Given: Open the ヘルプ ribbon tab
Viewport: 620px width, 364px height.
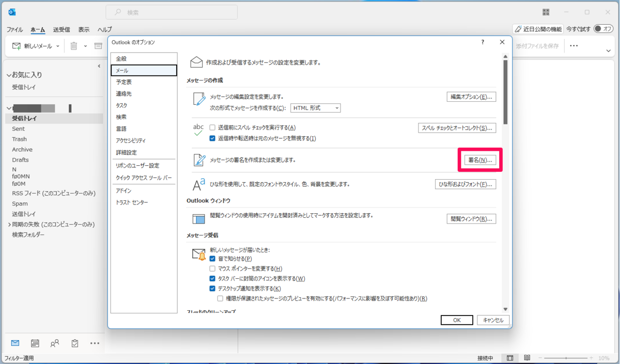Looking at the screenshot, I should 105,30.
